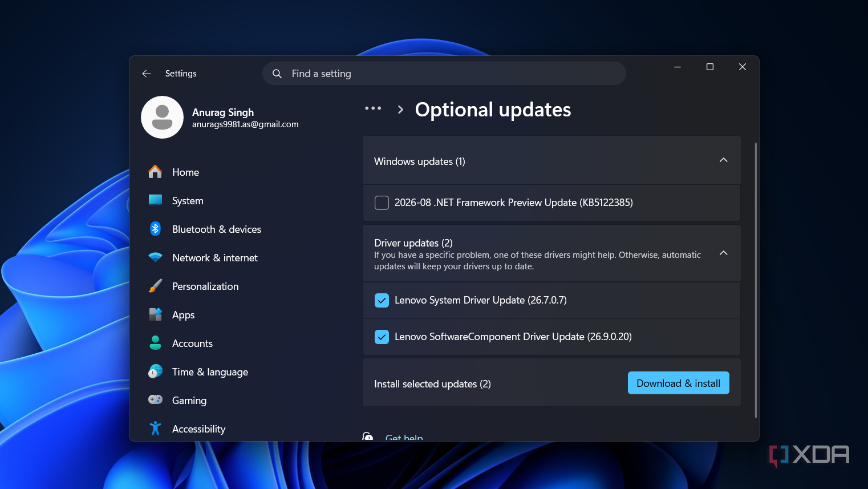Click Download & install button

point(678,383)
